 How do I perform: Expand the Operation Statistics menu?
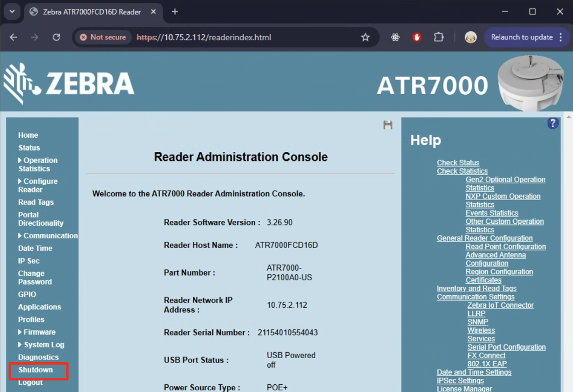tap(38, 164)
